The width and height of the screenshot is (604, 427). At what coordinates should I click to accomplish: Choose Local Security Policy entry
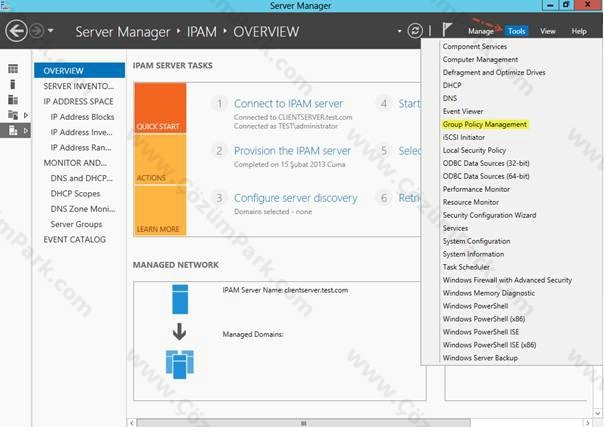pyautogui.click(x=474, y=151)
